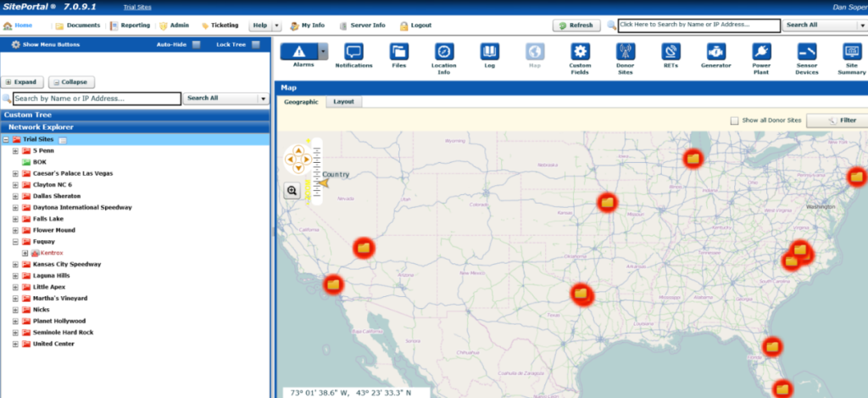Click the Expand tree button

click(22, 82)
